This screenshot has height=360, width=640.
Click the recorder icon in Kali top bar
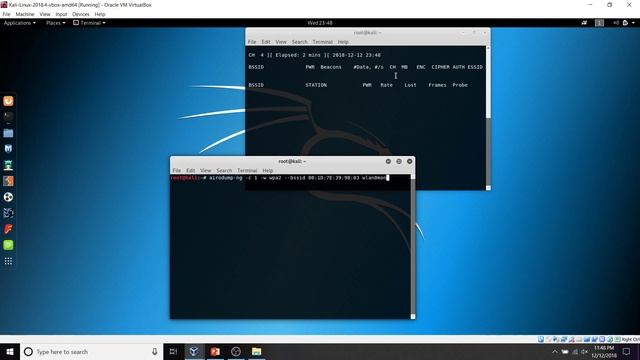click(x=584, y=23)
